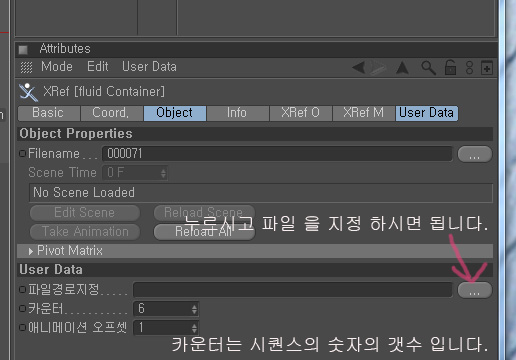
Task: Switch to the Coord. tab
Action: pos(112,113)
